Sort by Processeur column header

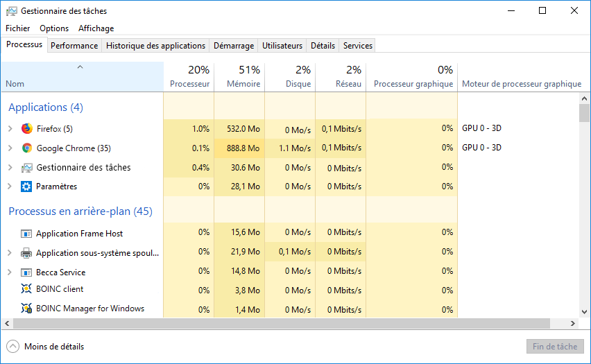[x=189, y=77]
